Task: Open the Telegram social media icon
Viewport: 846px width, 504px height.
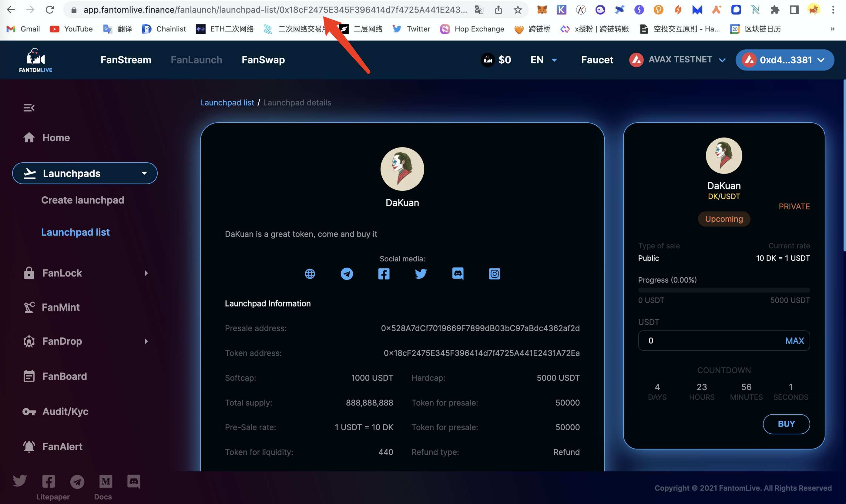Action: click(x=347, y=274)
